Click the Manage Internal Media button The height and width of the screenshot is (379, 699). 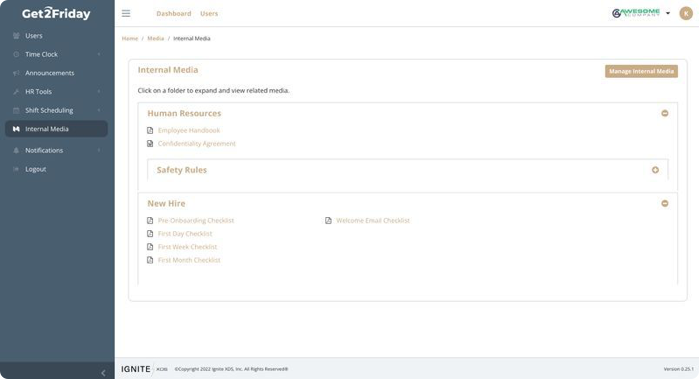[641, 71]
